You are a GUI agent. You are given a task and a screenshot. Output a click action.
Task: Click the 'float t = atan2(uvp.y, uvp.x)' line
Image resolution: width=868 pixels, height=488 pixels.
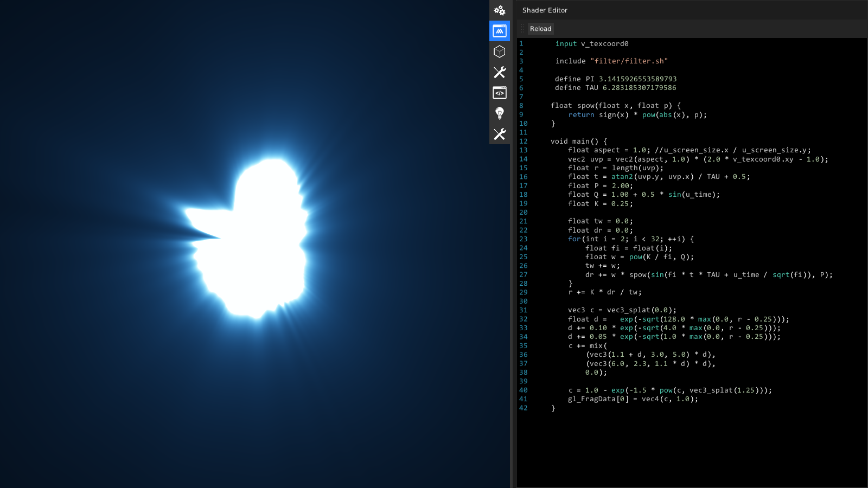click(x=659, y=177)
